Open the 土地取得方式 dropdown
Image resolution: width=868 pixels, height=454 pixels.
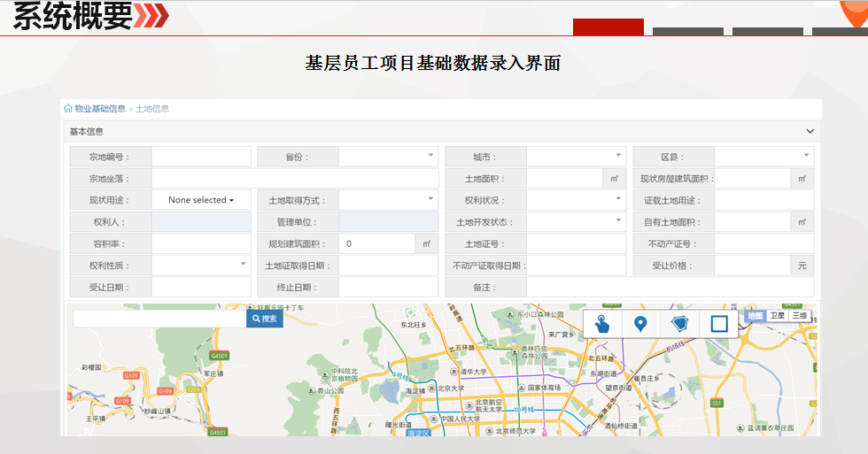coord(388,200)
